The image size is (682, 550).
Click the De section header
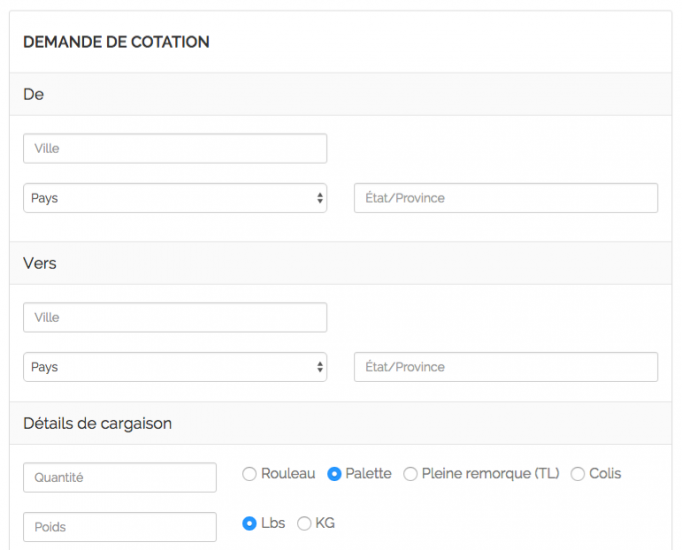click(x=34, y=94)
